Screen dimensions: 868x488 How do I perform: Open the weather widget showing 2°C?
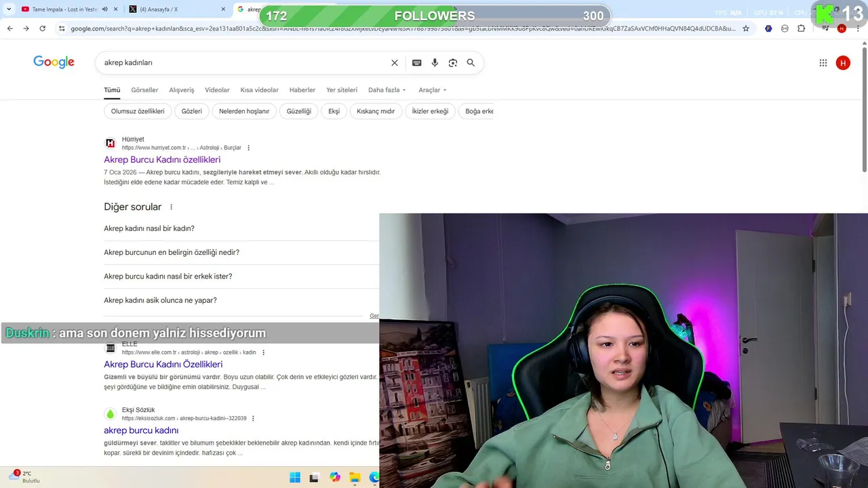pyautogui.click(x=24, y=477)
